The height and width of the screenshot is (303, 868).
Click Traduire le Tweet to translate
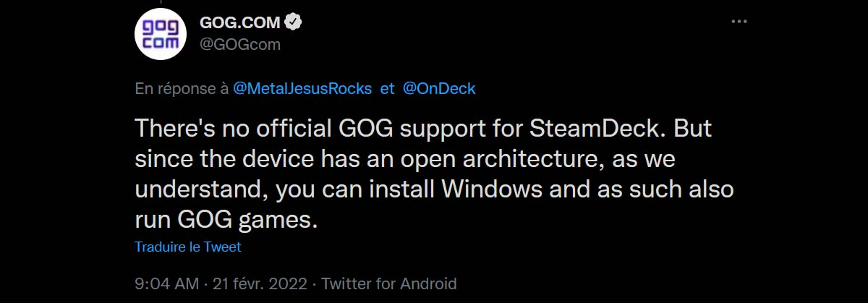187,247
